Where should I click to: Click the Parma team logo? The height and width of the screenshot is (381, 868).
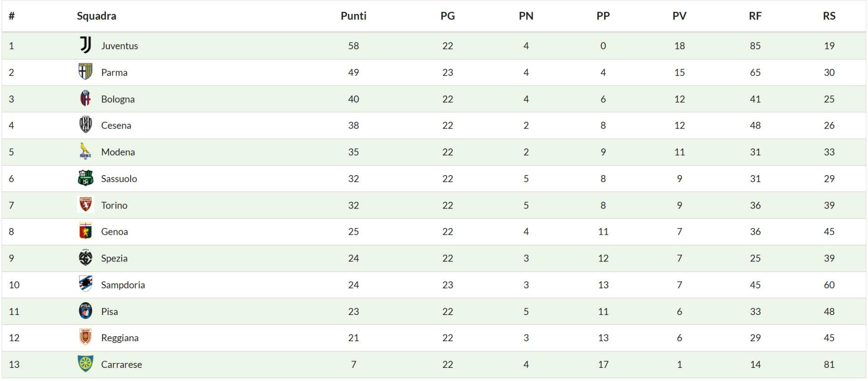point(85,72)
